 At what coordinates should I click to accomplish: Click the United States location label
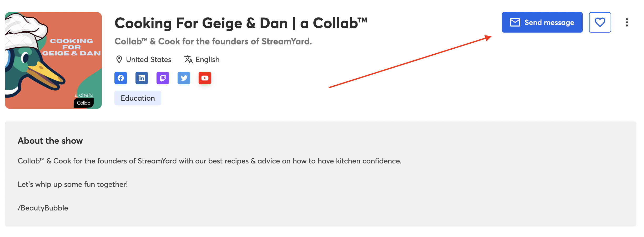[x=149, y=59]
